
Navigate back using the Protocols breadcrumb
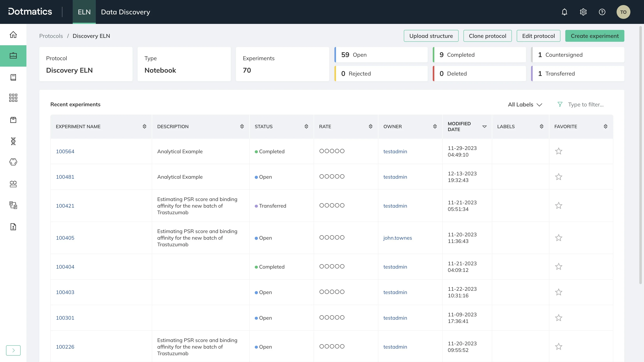[x=51, y=36]
